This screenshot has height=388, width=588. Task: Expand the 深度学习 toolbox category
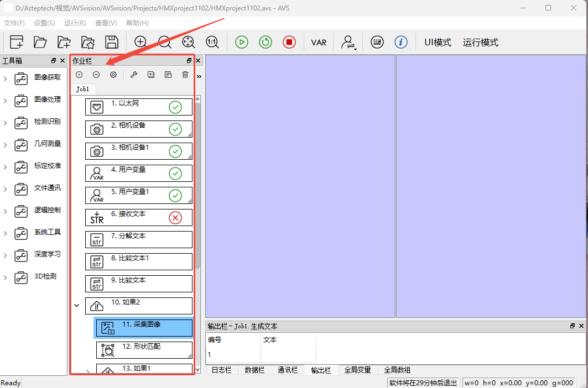pos(6,255)
